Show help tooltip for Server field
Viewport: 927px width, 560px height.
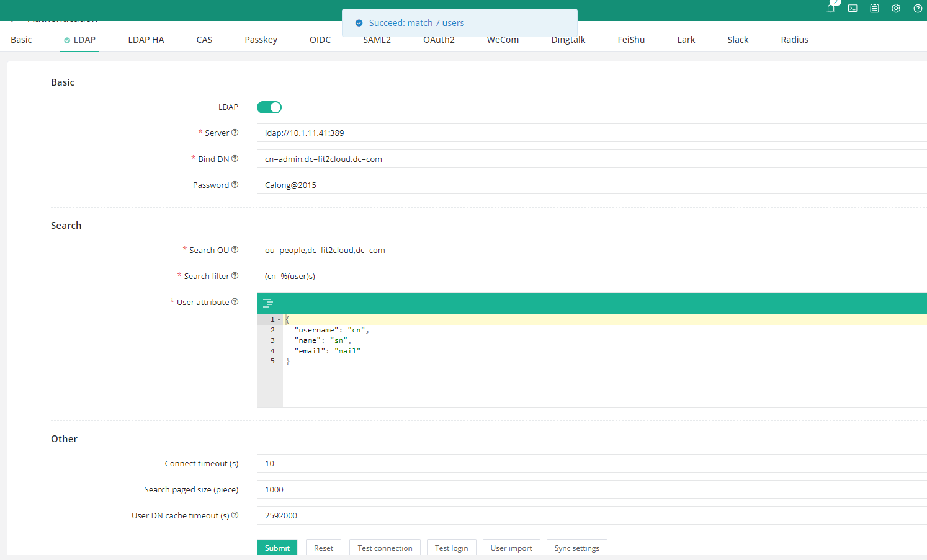click(235, 132)
